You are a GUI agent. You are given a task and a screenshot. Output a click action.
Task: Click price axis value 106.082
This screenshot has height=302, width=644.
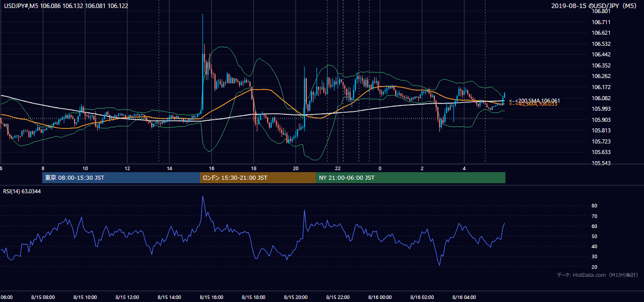click(602, 98)
